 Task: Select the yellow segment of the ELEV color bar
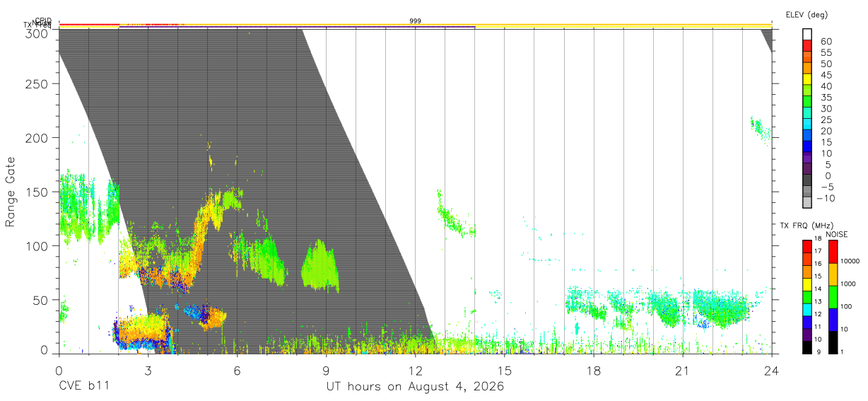(x=807, y=79)
